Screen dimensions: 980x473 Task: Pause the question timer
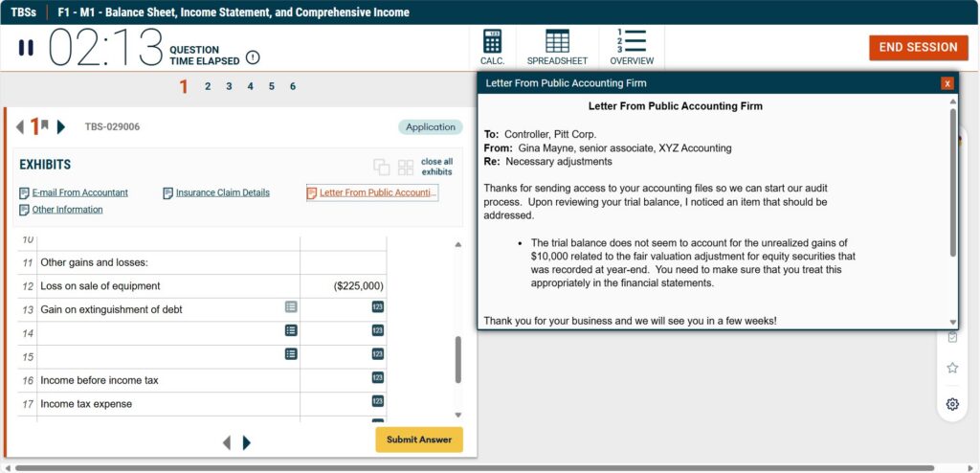point(26,47)
